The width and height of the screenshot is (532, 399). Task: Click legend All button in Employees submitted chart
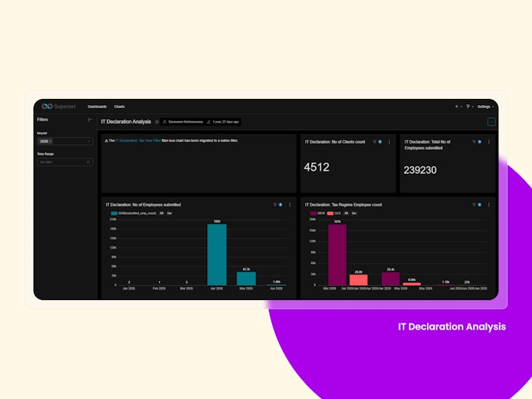162,213
